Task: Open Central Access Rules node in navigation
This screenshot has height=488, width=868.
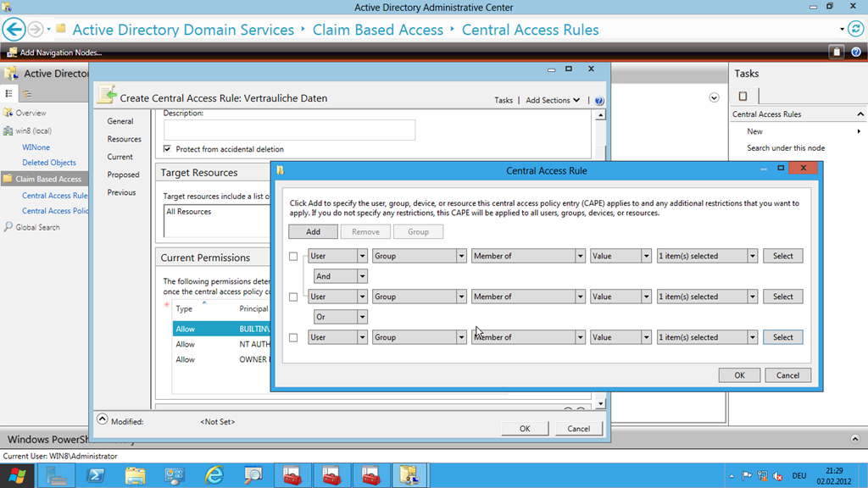Action: (54, 196)
